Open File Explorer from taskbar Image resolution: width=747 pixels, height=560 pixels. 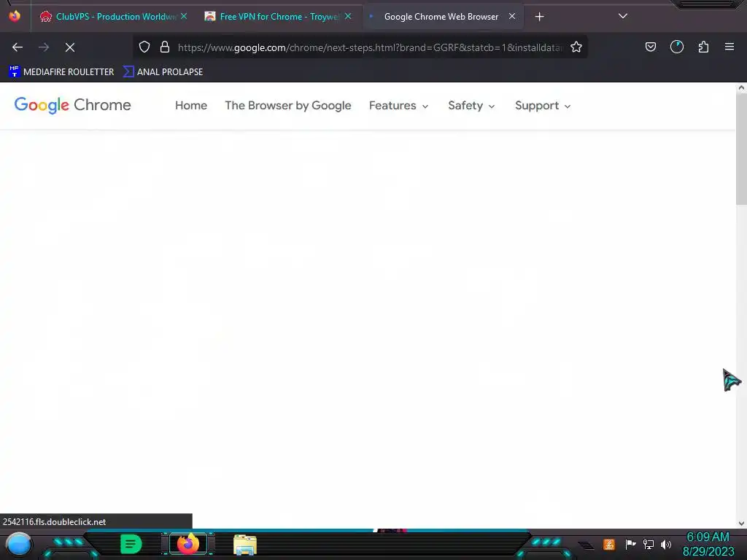click(245, 545)
